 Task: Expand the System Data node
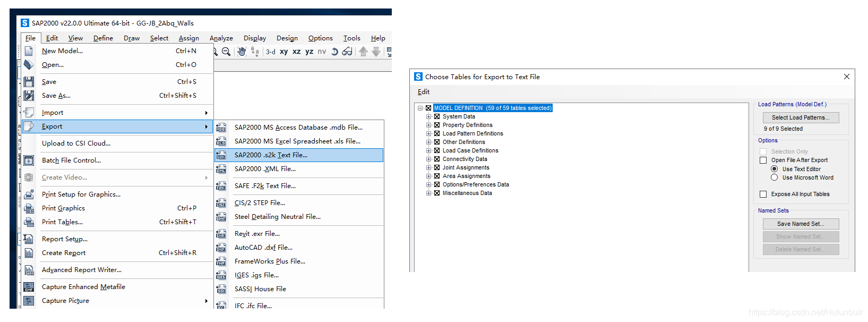428,116
